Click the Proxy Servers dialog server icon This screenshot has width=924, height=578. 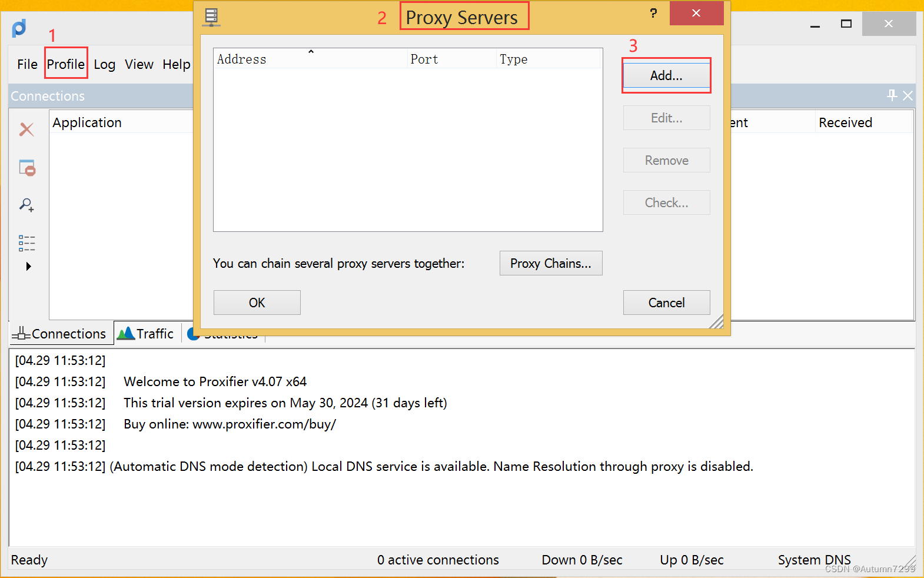[211, 17]
